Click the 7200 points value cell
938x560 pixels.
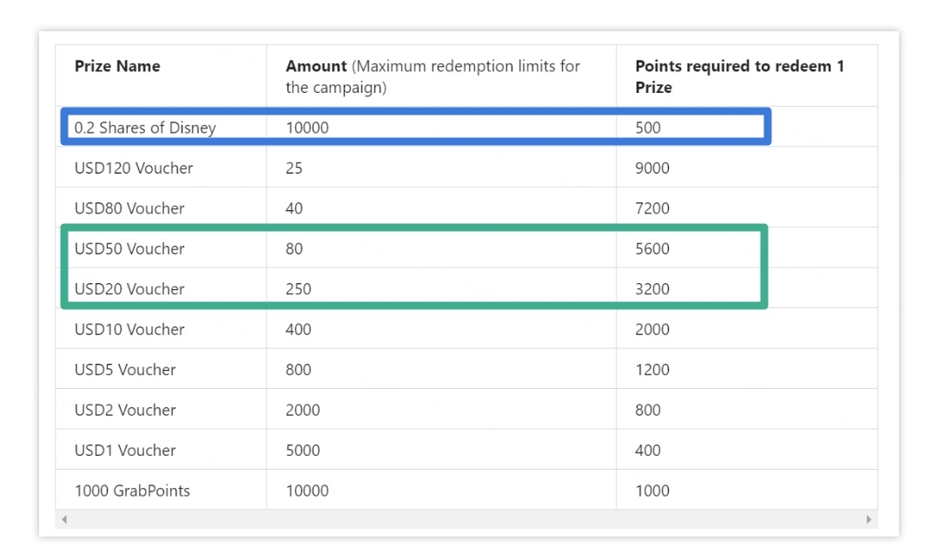tap(652, 208)
